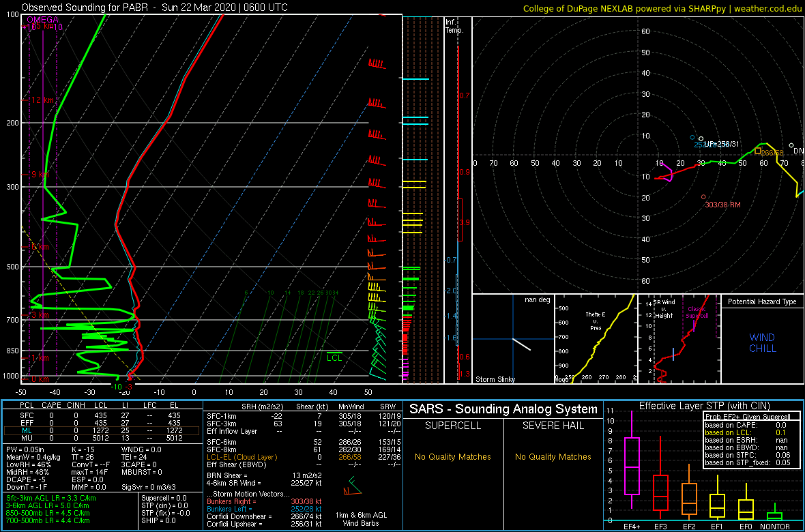Click Bunkers Left = 252/28 kt

(x=265, y=509)
